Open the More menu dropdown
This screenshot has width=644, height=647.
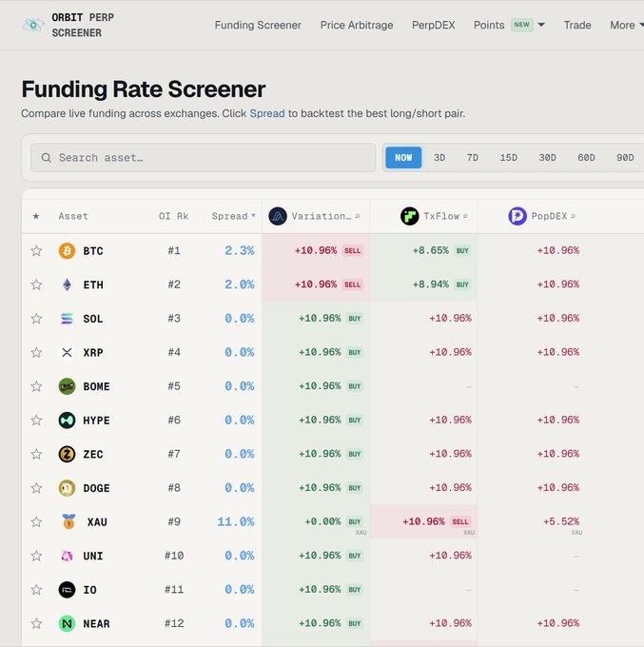point(626,25)
